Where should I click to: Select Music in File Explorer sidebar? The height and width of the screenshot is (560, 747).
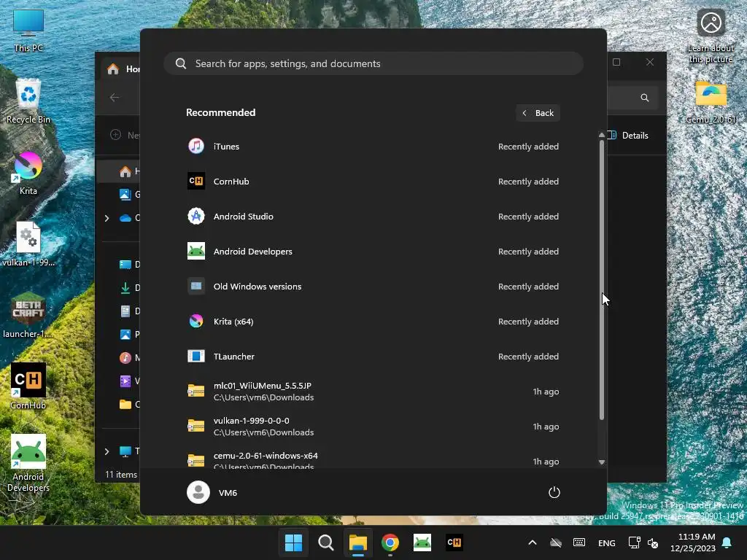coord(130,357)
